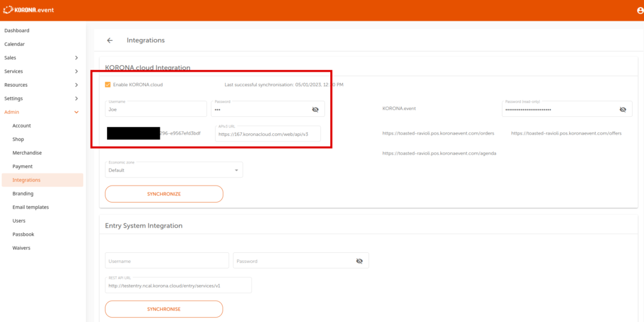Click the Last successful synchronisation text
Viewport: 644px width, 322px height.
coord(284,85)
